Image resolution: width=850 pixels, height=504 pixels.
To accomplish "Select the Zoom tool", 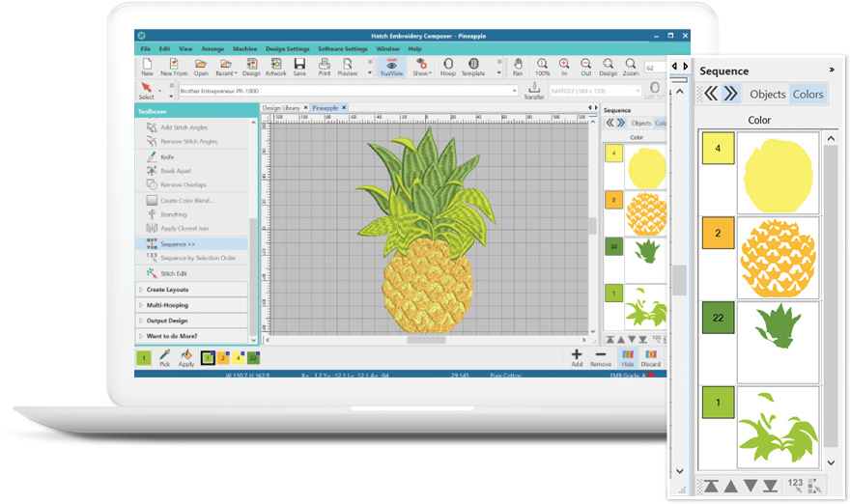I will click(x=631, y=68).
